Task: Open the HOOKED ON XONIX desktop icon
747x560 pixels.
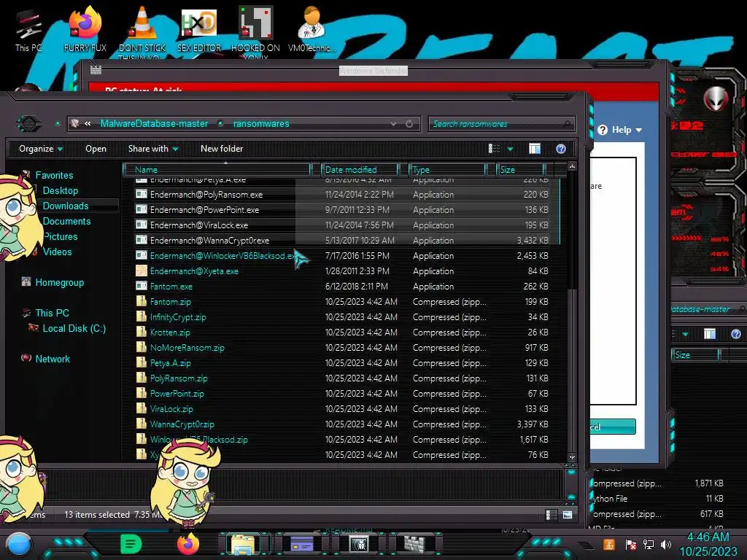Action: (255, 31)
